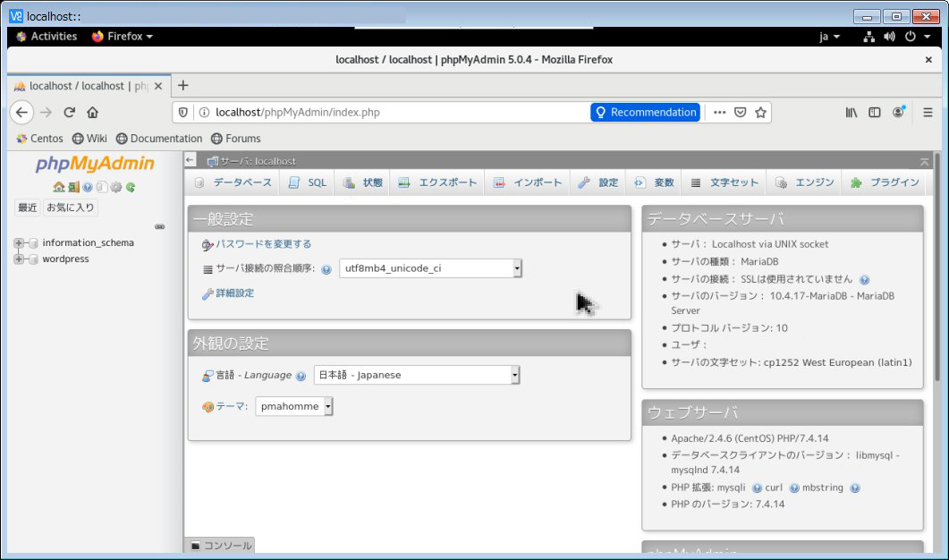Open MariaDB documentation page icon in the sidebar
949x560 pixels.
102,187
